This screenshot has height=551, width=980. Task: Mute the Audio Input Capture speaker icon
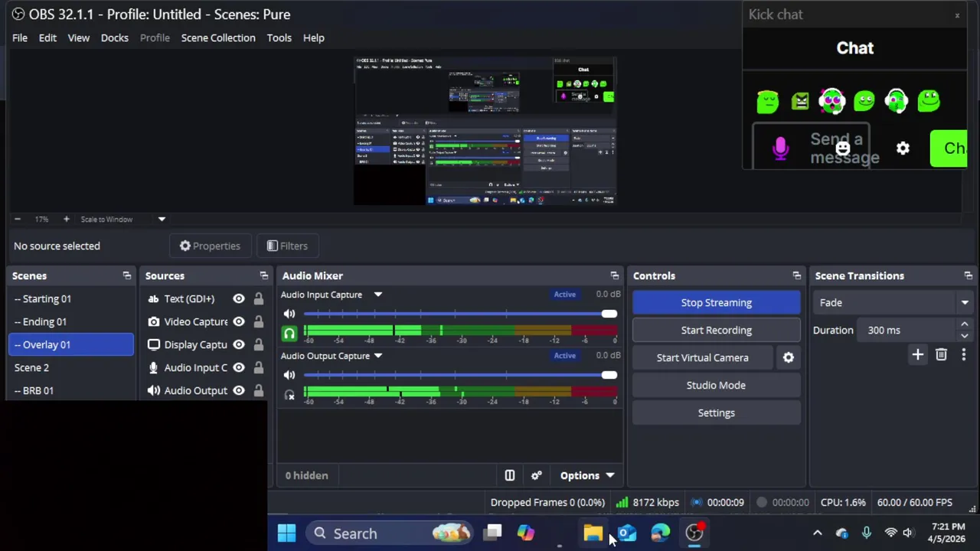(289, 314)
